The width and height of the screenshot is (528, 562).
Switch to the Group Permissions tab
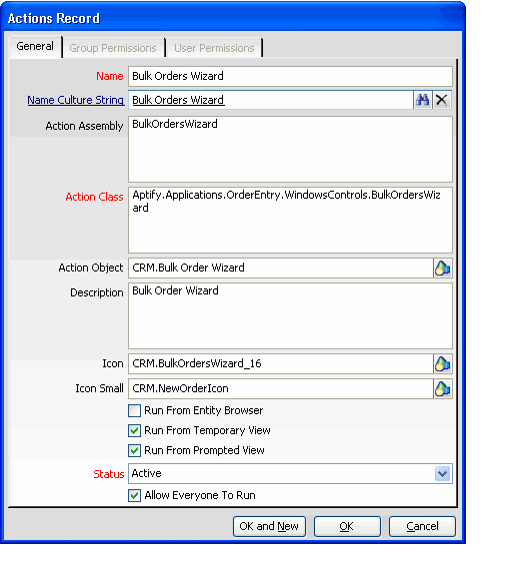click(x=113, y=48)
